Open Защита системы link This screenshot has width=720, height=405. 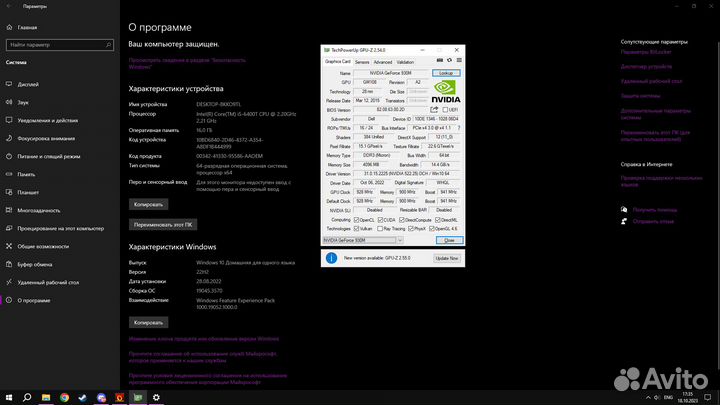[640, 96]
